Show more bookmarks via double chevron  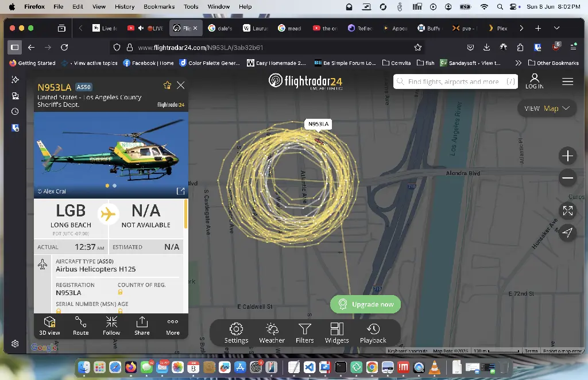pyautogui.click(x=519, y=63)
